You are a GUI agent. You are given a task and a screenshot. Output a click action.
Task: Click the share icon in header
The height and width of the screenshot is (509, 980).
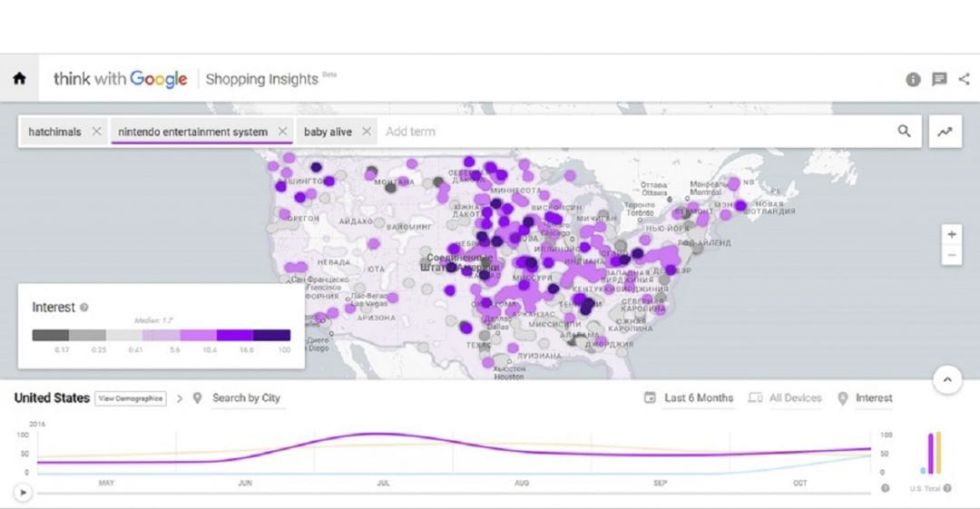(965, 79)
